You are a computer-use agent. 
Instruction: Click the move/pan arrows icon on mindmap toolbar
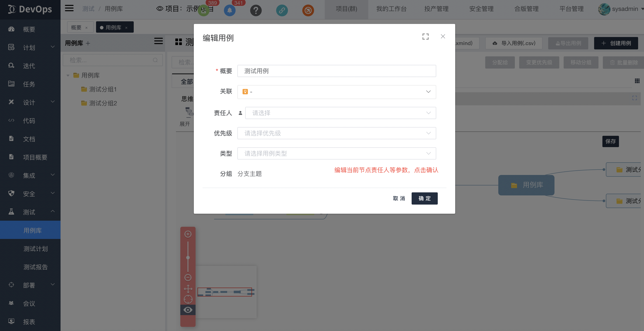pos(188,289)
